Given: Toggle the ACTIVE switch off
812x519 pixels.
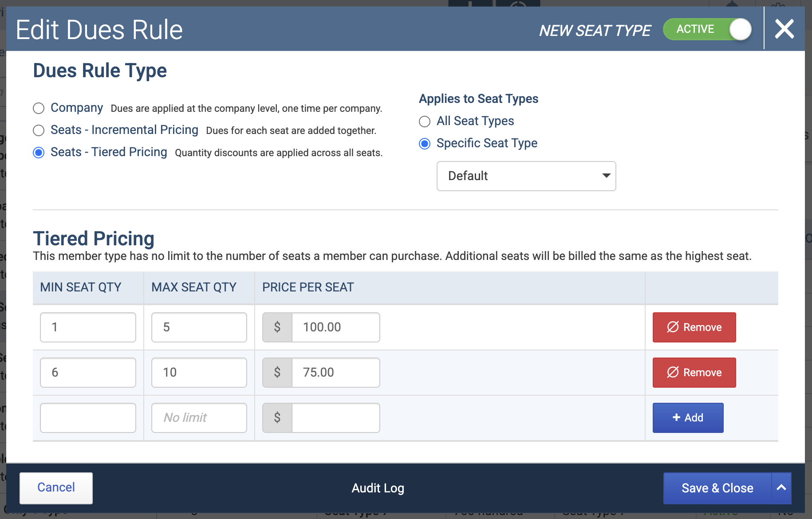Looking at the screenshot, I should click(x=707, y=29).
